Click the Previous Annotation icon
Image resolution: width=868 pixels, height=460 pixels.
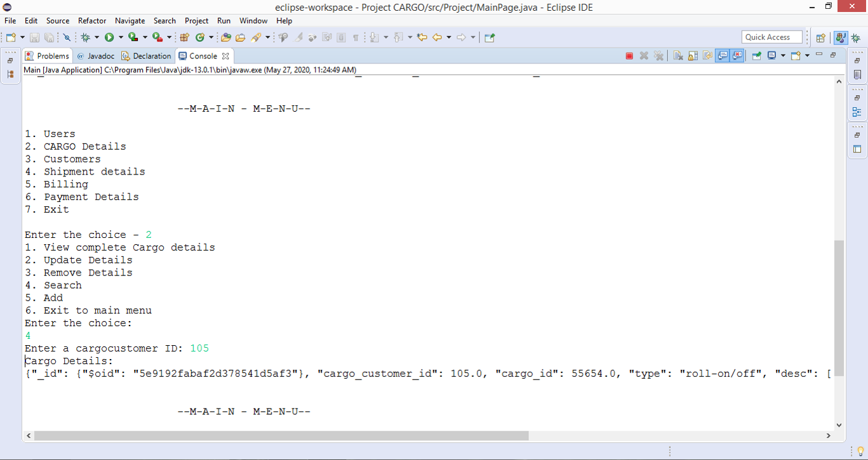click(397, 37)
